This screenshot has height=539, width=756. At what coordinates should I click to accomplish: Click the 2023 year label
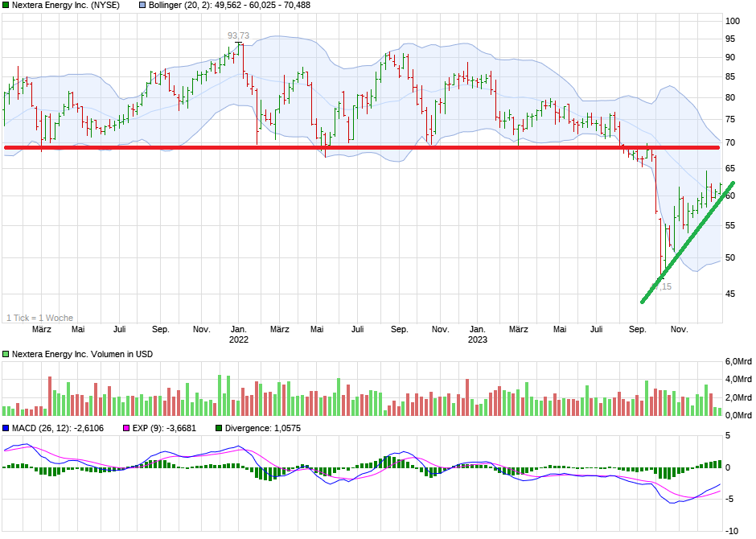[x=478, y=339]
